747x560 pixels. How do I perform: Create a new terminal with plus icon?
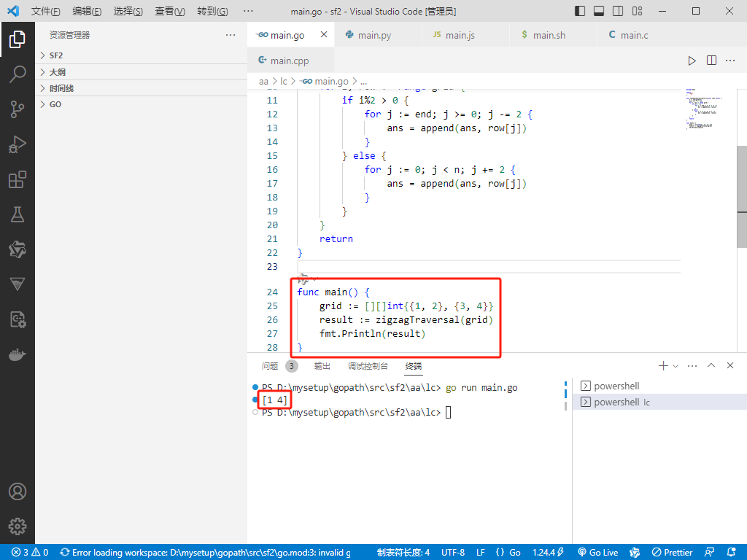662,366
